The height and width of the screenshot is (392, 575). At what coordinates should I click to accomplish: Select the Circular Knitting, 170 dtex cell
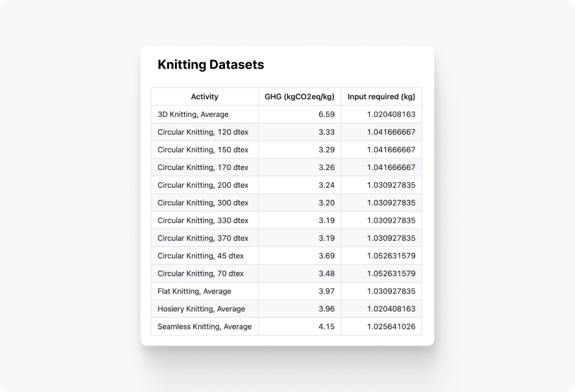205,167
